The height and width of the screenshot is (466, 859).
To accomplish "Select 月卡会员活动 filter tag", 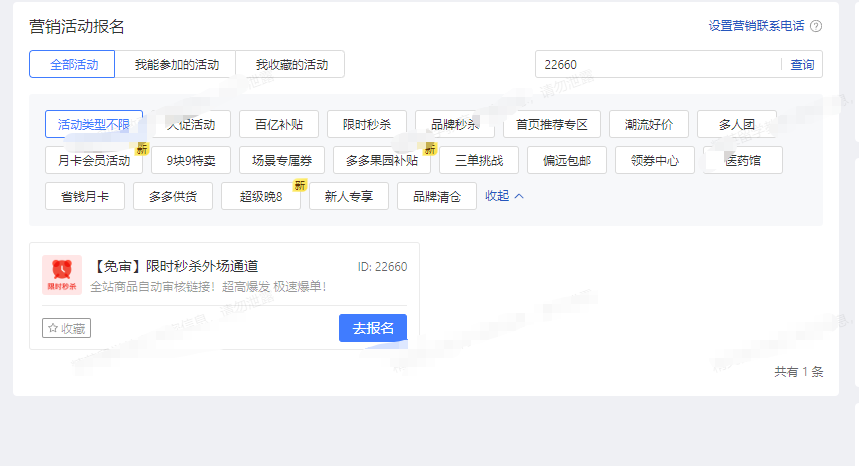I will 94,160.
